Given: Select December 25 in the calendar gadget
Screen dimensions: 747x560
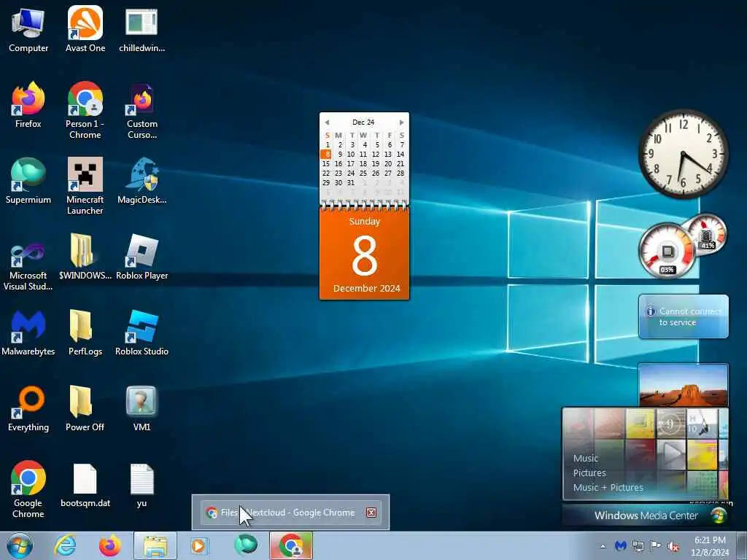Looking at the screenshot, I should click(363, 174).
